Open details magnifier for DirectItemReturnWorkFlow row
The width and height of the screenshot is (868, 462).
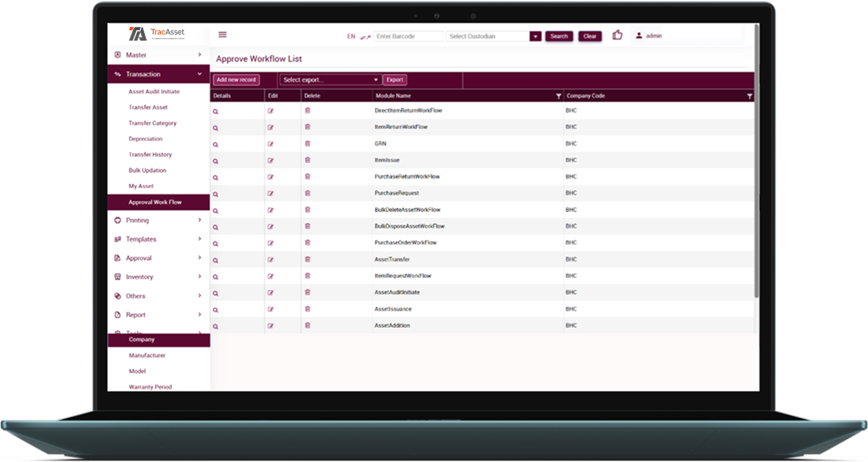[215, 111]
